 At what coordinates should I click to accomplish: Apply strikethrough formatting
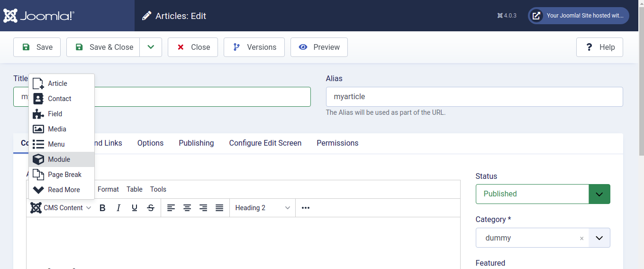click(151, 208)
